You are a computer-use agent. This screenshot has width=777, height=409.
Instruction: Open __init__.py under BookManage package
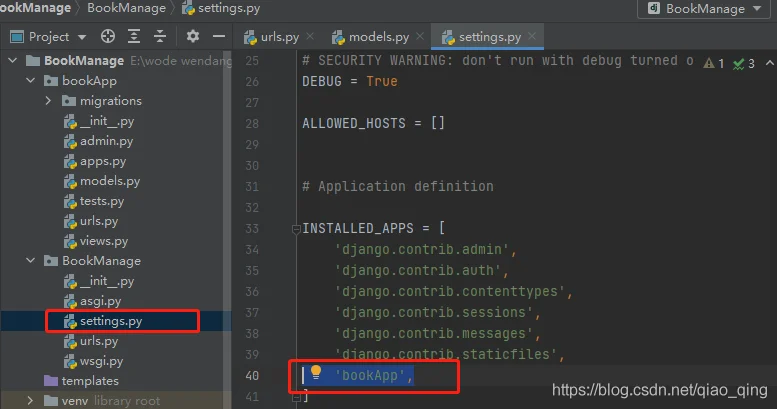click(x=99, y=281)
